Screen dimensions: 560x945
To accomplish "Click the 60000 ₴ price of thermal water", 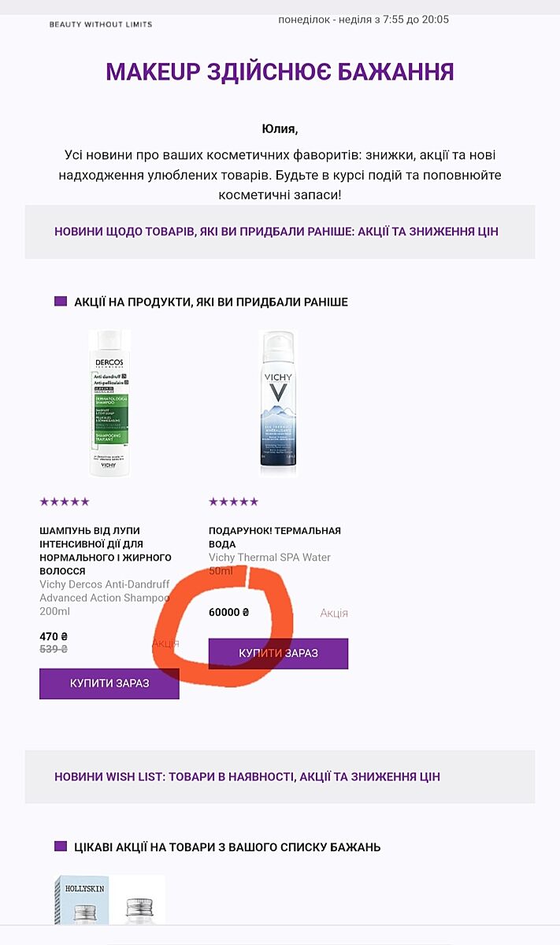I will click(229, 612).
